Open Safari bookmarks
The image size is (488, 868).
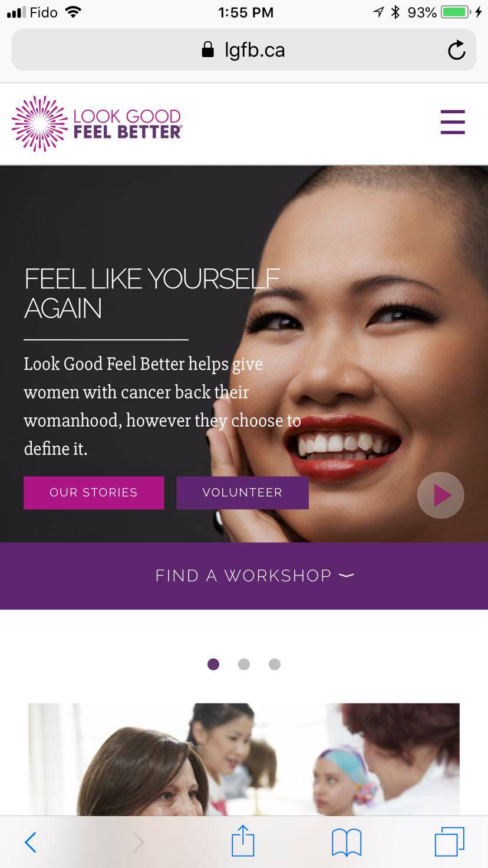tap(347, 842)
